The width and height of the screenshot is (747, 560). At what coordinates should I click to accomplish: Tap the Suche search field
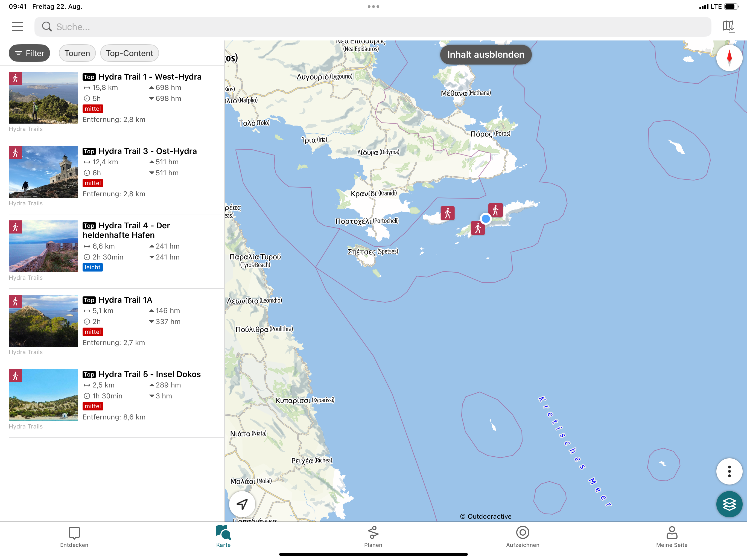372,27
